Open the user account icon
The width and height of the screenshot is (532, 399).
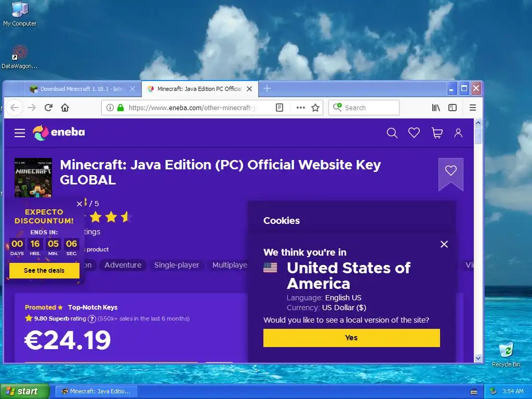458,132
